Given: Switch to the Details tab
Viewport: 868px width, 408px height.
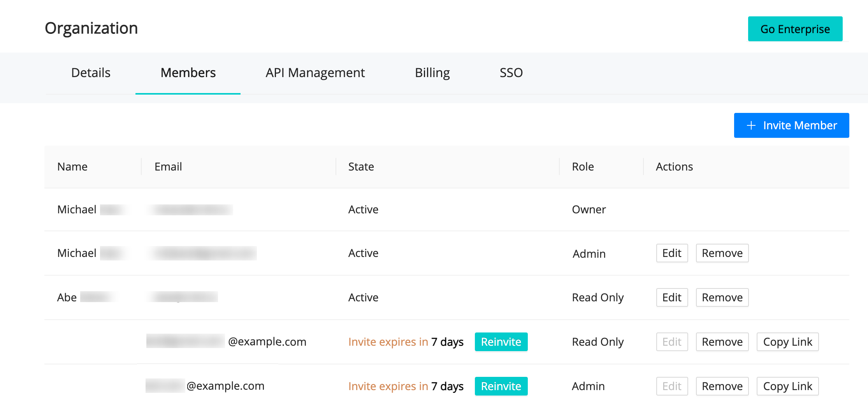Looking at the screenshot, I should (x=90, y=73).
